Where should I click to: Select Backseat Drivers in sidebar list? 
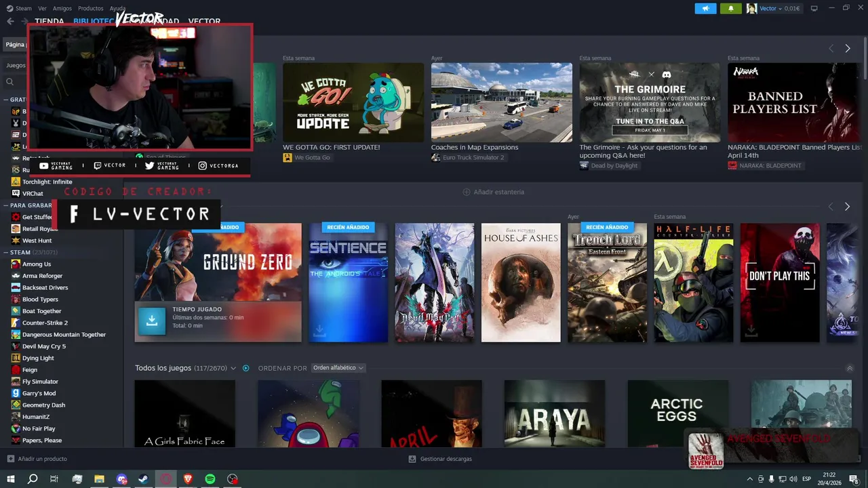(45, 287)
